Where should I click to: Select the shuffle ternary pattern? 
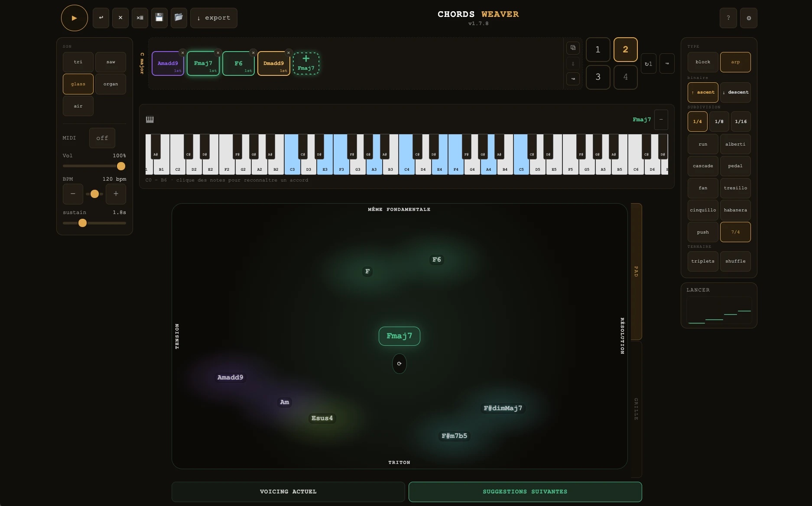pos(735,261)
